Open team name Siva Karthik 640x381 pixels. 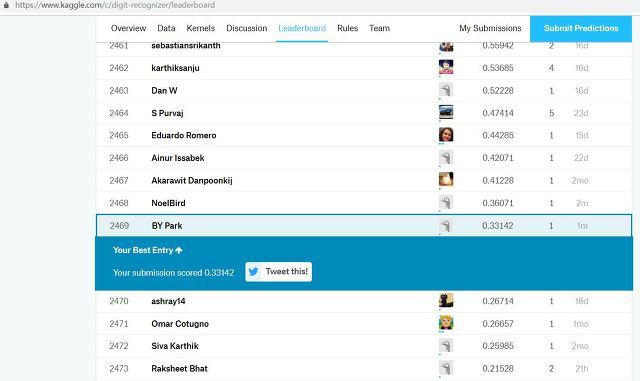tap(175, 346)
